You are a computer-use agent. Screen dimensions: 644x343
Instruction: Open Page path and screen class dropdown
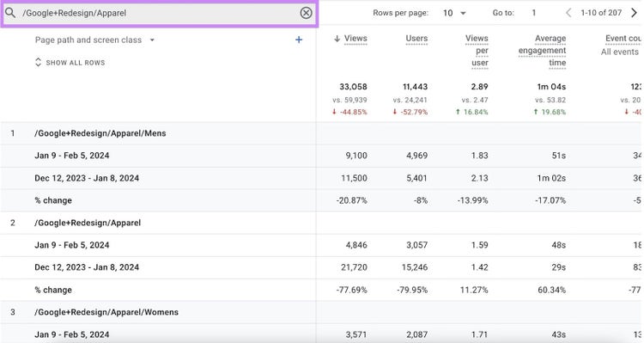[x=94, y=40]
